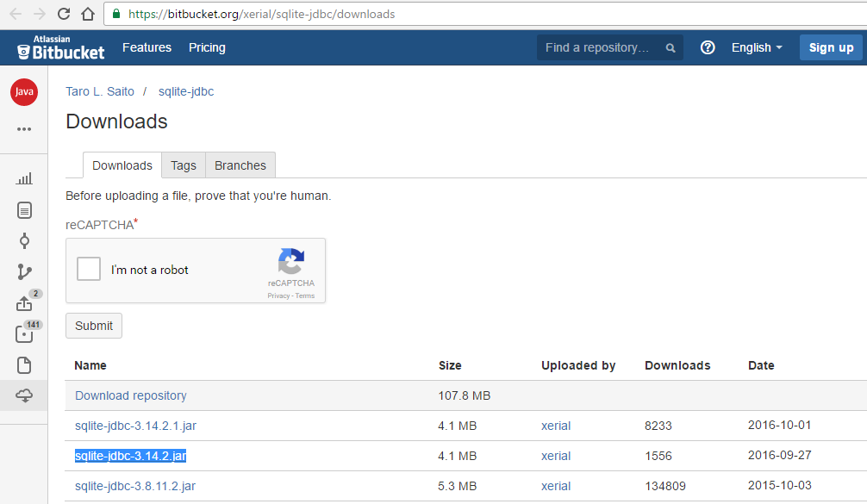Click the Download repository link
The image size is (867, 504).
click(x=130, y=395)
